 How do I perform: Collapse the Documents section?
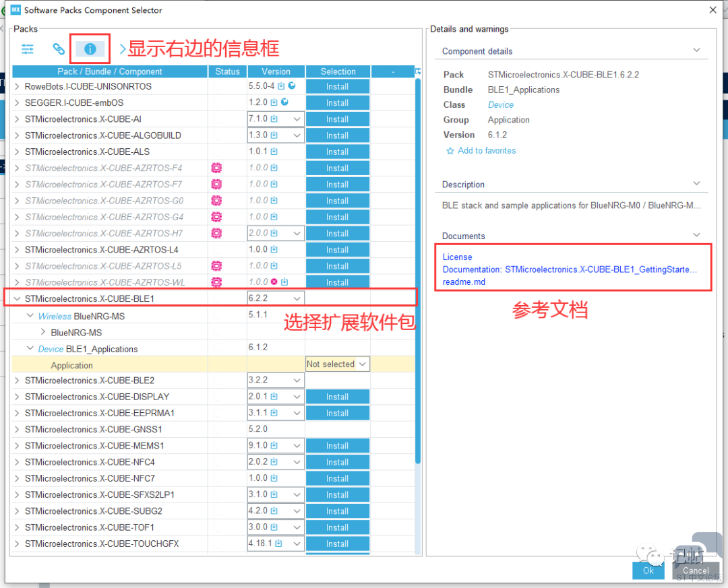click(696, 235)
